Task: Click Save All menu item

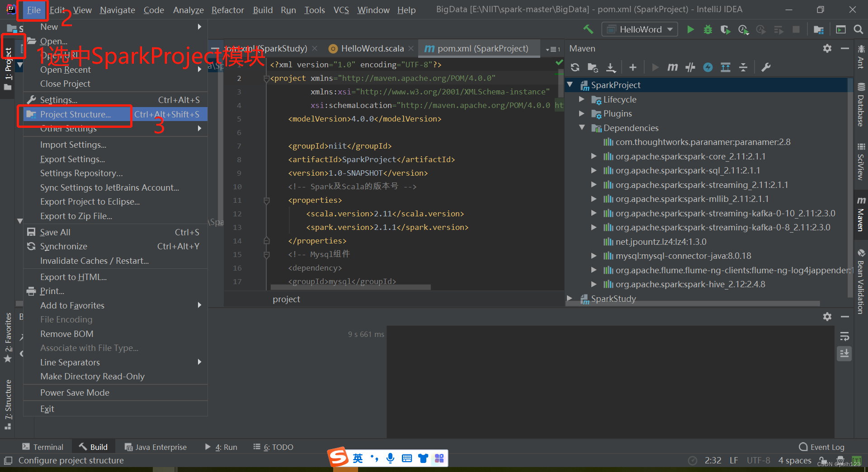Action: coord(115,232)
